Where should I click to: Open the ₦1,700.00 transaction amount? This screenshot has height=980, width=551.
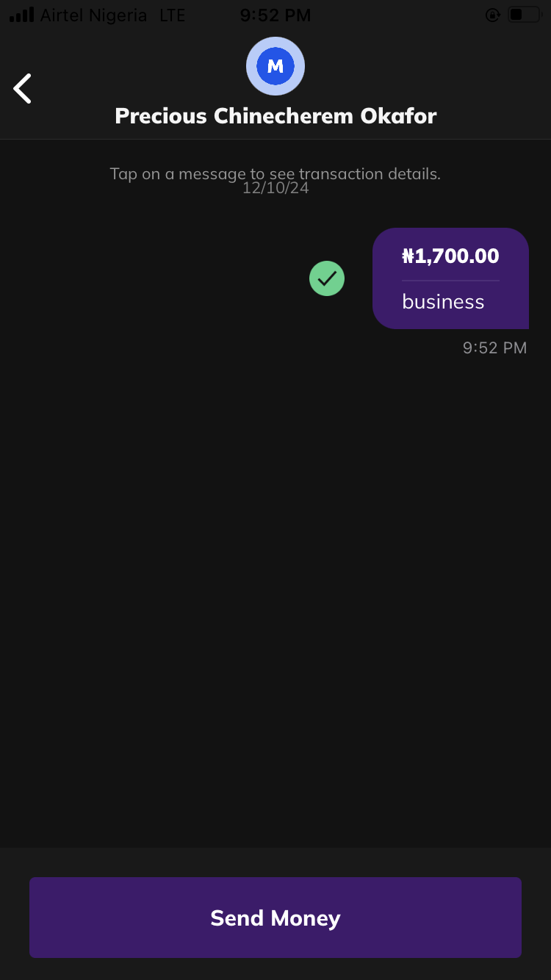pos(450,256)
